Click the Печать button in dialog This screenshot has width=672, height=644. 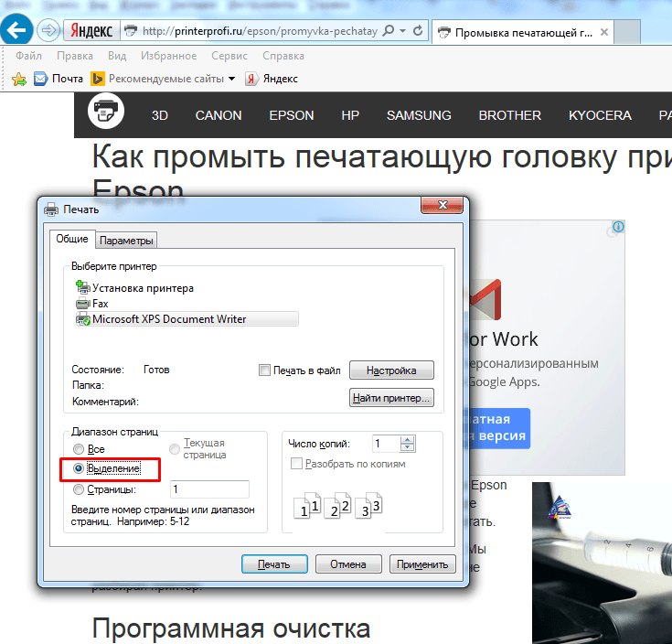[274, 564]
